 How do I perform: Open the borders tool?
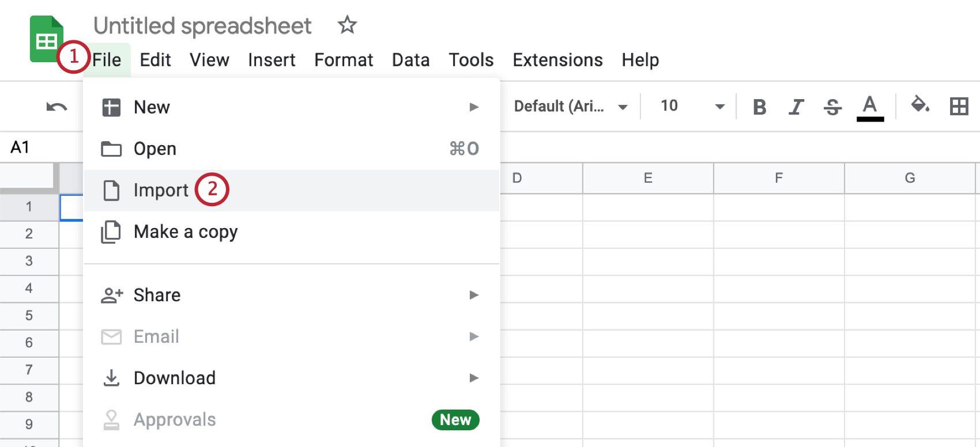pyautogui.click(x=959, y=107)
